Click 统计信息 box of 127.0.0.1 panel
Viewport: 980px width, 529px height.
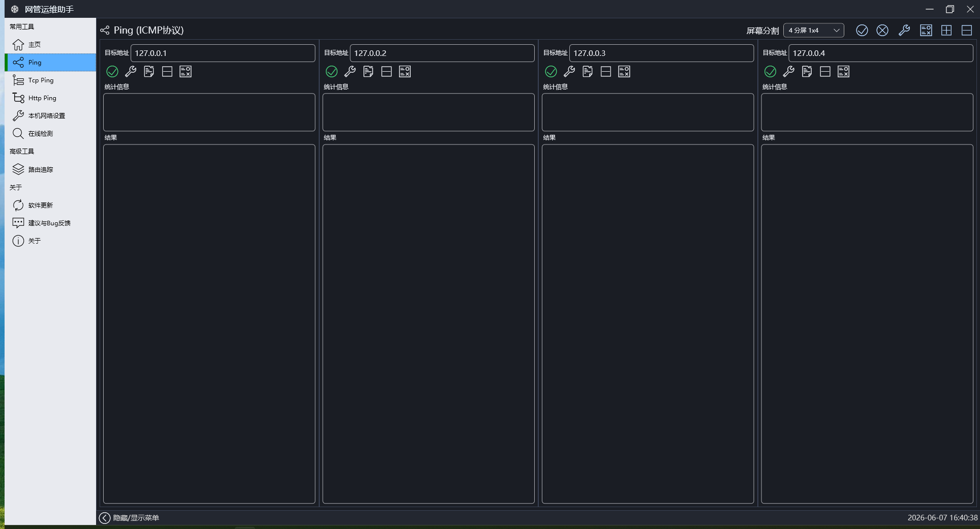point(209,112)
